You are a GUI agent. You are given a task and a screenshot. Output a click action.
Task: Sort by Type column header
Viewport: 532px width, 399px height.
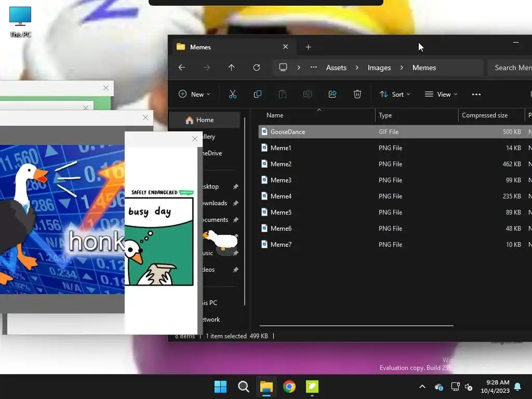coord(417,115)
